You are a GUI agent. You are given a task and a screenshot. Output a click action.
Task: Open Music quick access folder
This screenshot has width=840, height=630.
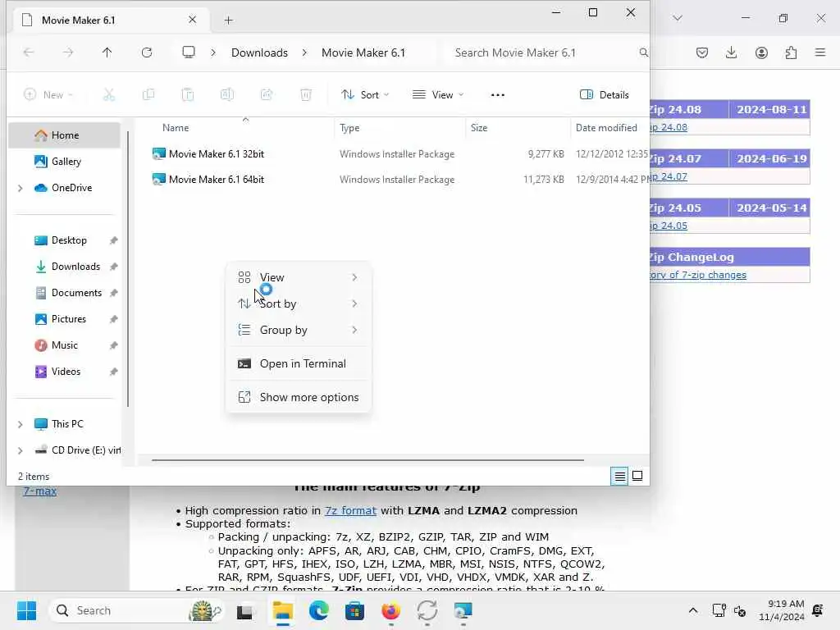coord(64,345)
